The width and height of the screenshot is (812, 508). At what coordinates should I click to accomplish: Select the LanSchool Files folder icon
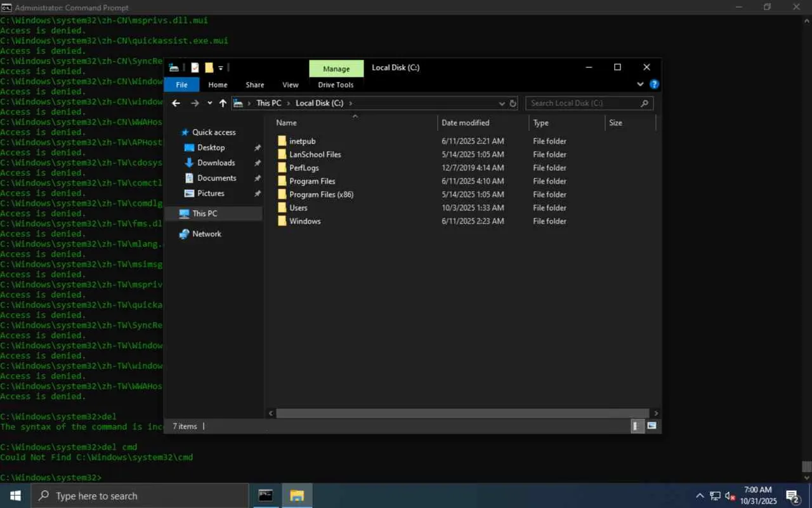click(x=282, y=154)
